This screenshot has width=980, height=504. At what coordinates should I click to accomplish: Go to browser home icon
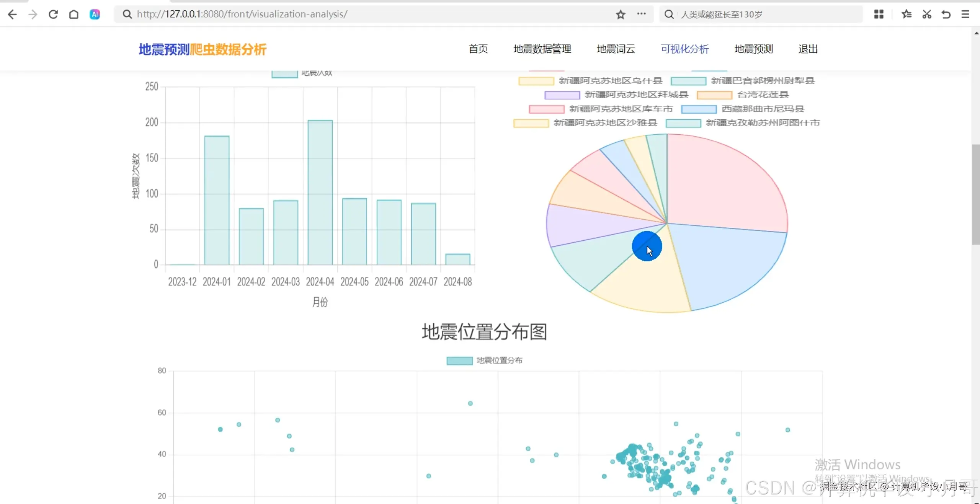[x=73, y=15]
